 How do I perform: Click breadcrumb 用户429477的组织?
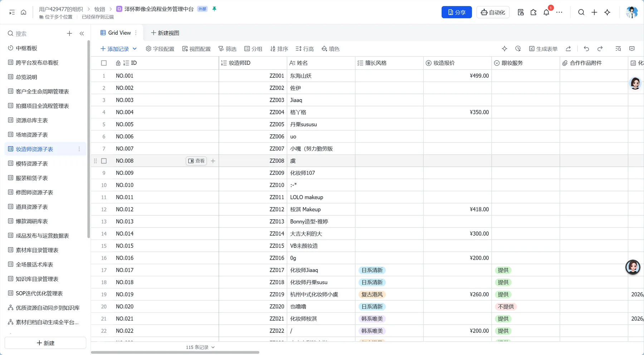coord(61,9)
